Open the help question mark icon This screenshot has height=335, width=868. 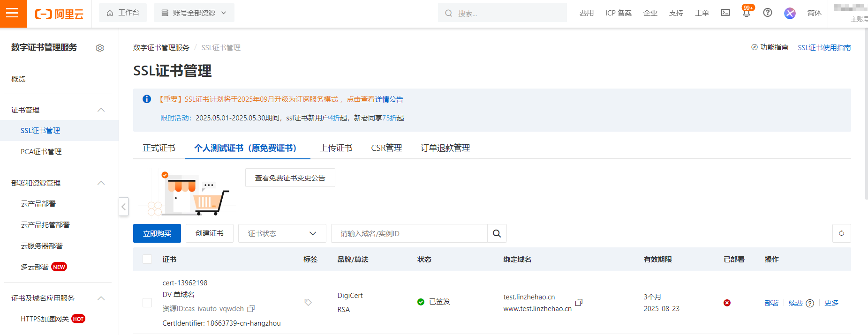(x=768, y=13)
